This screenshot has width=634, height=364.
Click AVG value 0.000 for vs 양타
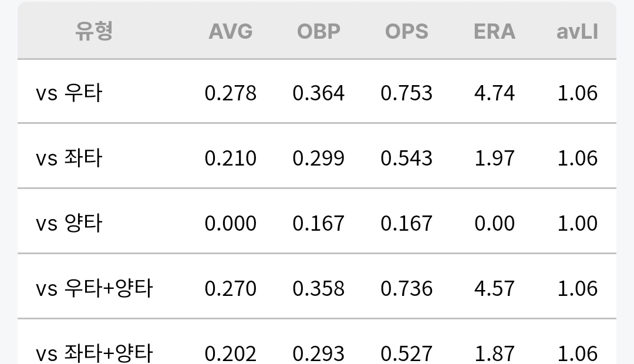[x=231, y=223]
